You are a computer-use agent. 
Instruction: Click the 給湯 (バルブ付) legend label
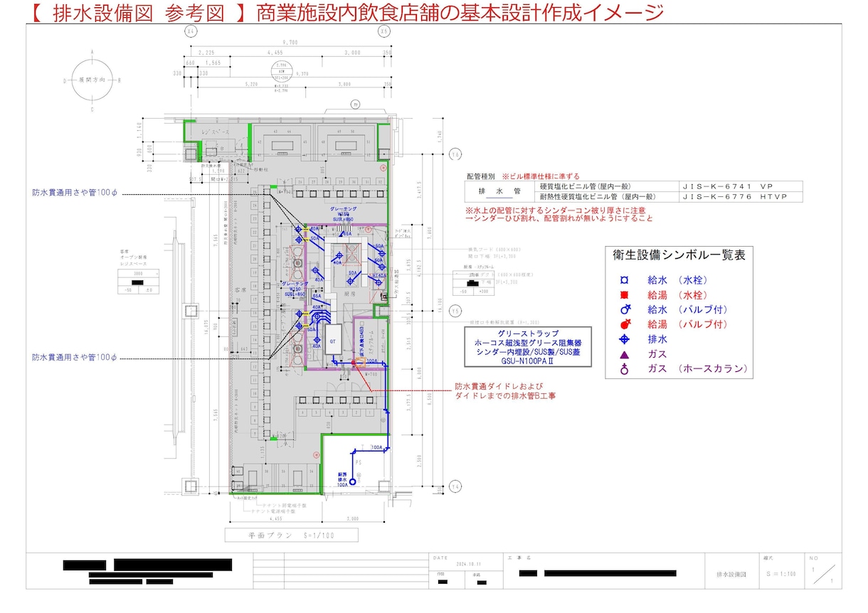click(x=687, y=324)
